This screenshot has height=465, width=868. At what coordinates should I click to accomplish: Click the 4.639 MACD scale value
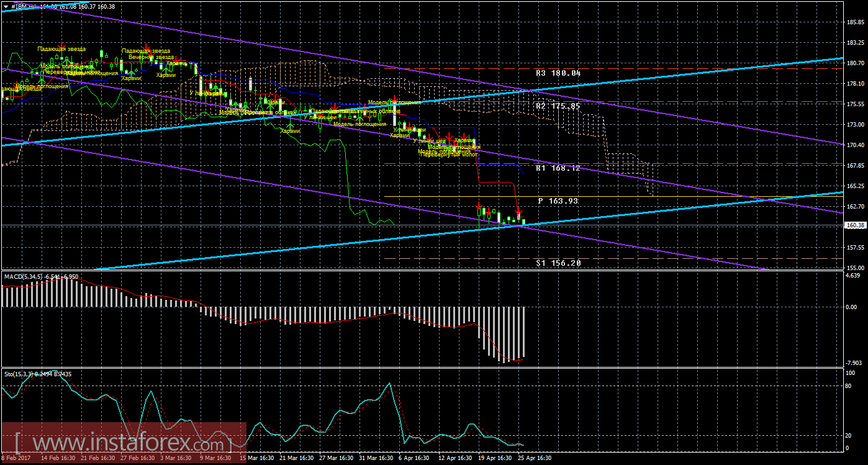(x=854, y=275)
